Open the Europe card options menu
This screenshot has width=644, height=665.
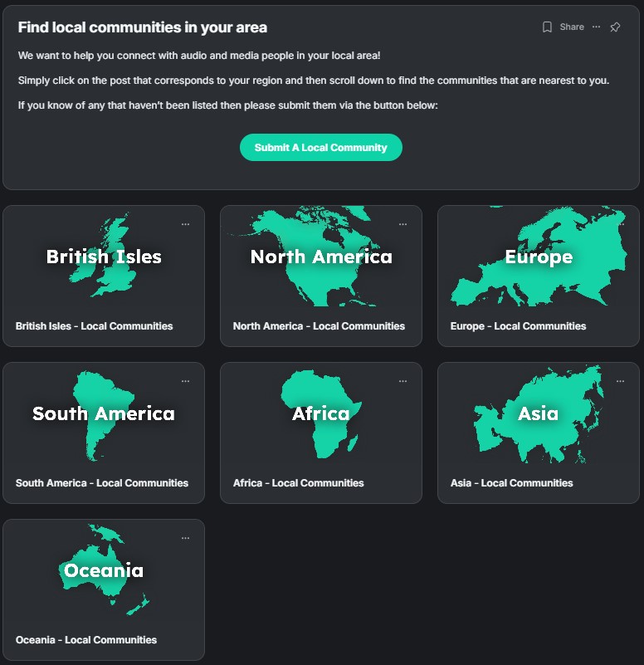(x=620, y=224)
